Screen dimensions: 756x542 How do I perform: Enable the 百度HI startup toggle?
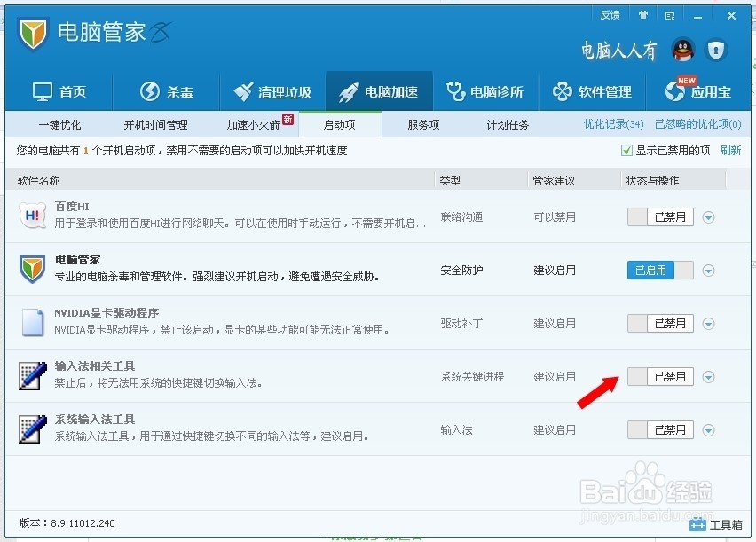[660, 217]
